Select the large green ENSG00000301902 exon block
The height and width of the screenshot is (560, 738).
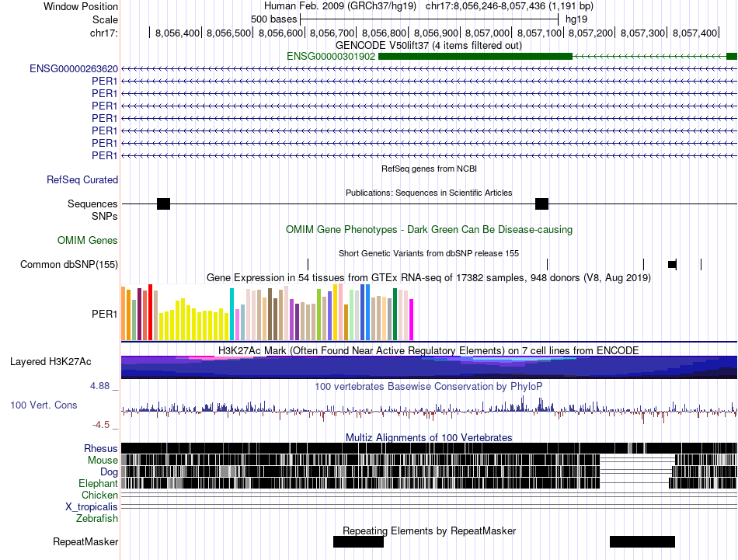point(475,57)
